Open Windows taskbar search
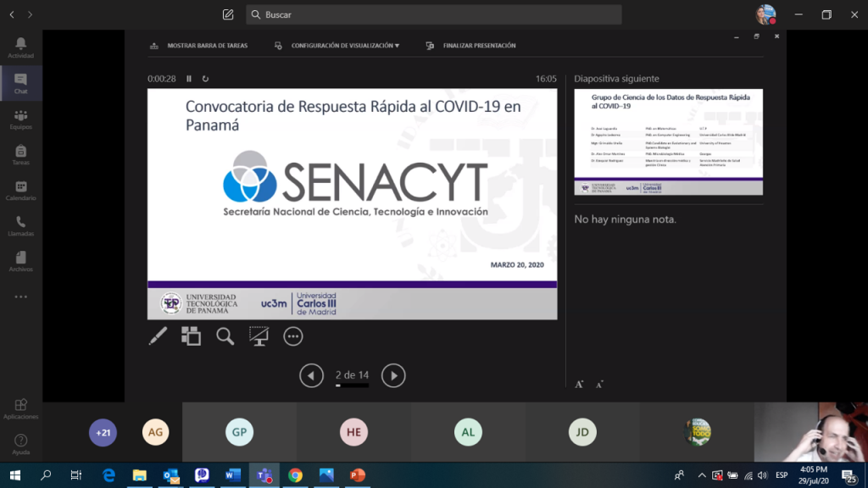This screenshot has height=488, width=868. [x=46, y=475]
